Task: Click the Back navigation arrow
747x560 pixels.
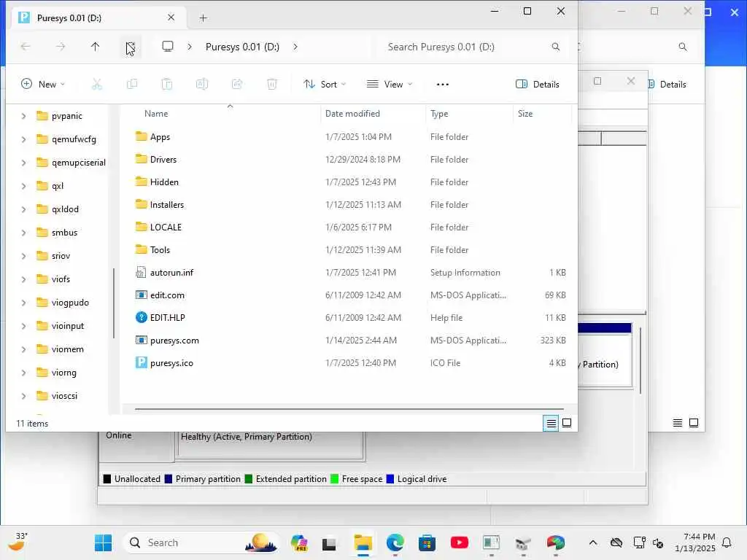Action: tap(26, 47)
